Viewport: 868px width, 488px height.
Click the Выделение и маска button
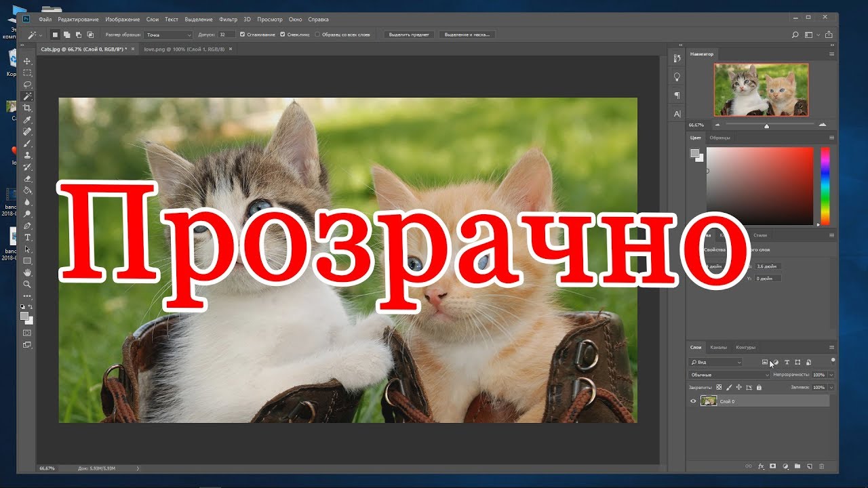click(467, 35)
